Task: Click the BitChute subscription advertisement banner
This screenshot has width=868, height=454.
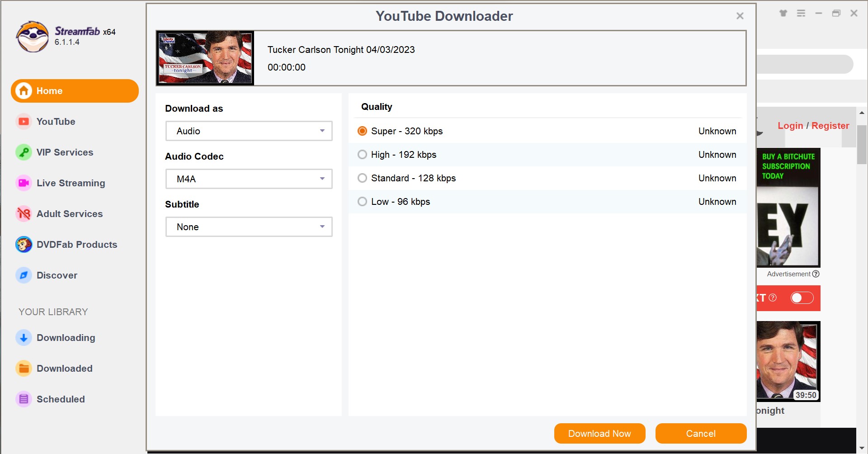Action: 788,208
